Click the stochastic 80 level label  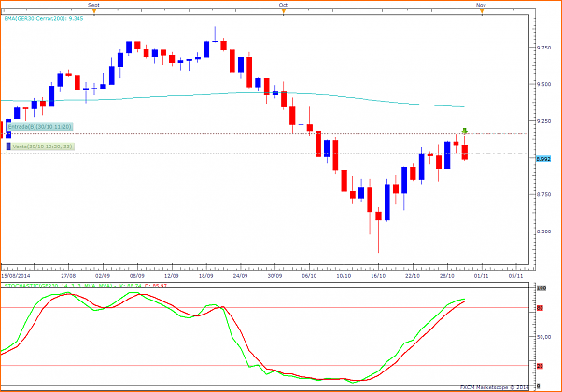coord(540,308)
